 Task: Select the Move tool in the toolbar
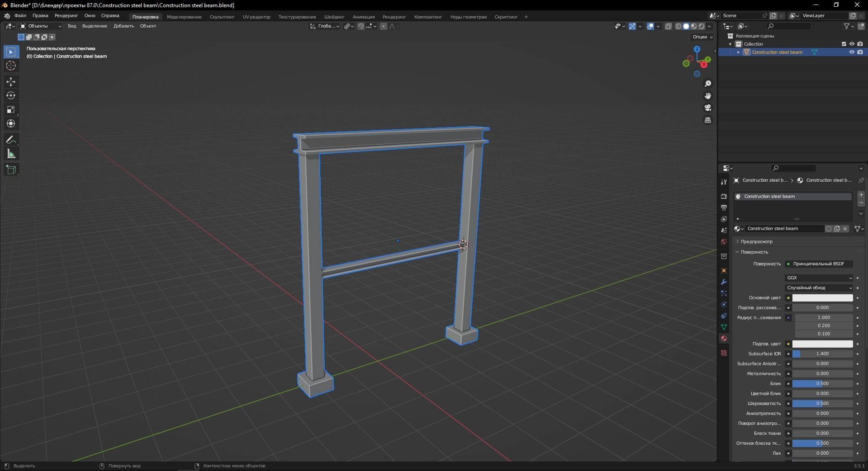tap(11, 82)
